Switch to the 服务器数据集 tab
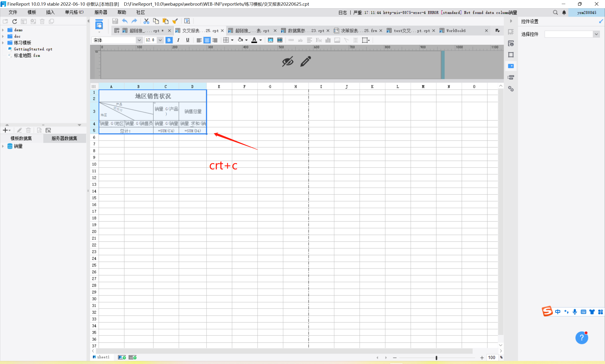This screenshot has width=605, height=364. (x=65, y=138)
